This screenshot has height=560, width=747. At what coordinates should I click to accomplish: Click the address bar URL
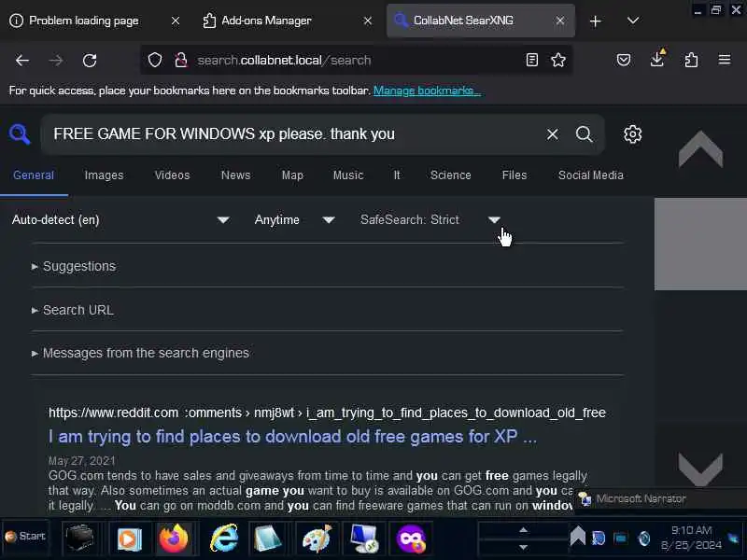(284, 61)
